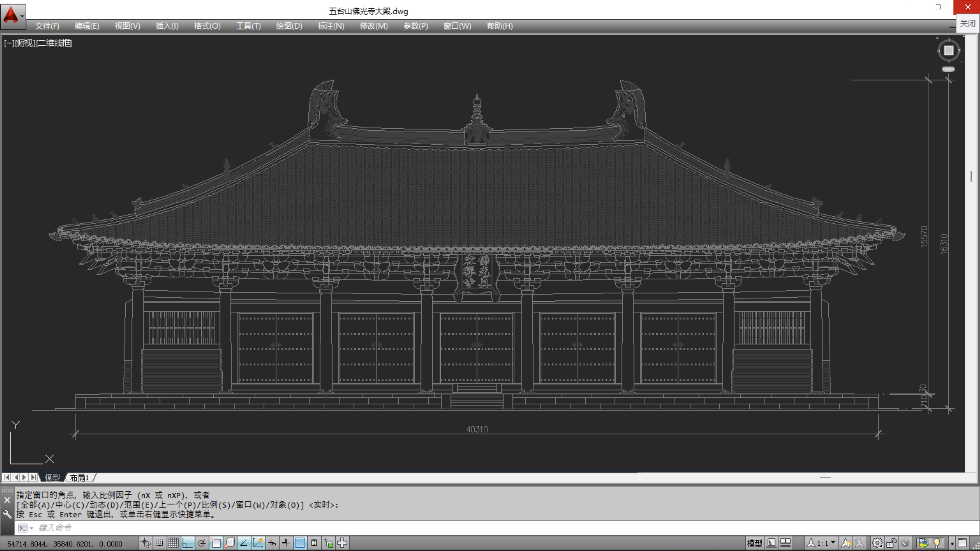Open the 窗口(W) menu

coord(457,26)
